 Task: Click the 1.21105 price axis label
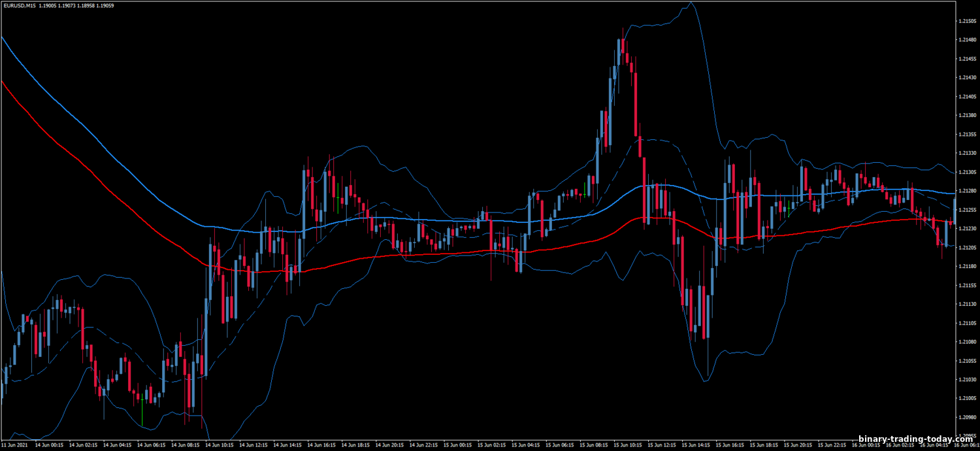coord(967,324)
